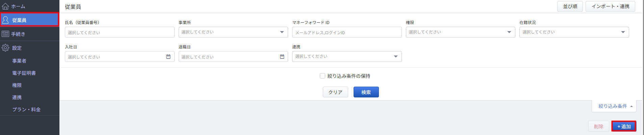The height and width of the screenshot is (135, 644).
Task: Expand the 事業所 dropdown
Action: 233,32
